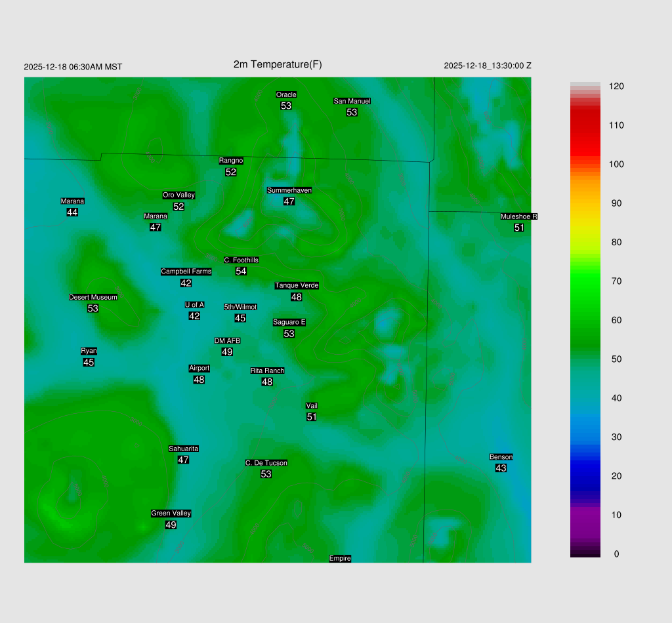The image size is (672, 623).
Task: Click the Campbell Farms station label
Action: tap(186, 271)
